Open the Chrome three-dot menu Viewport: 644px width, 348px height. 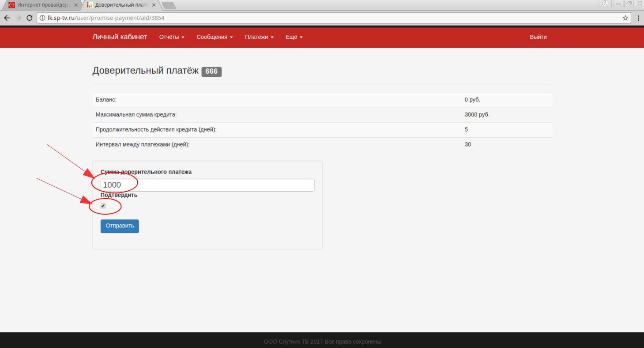[638, 18]
